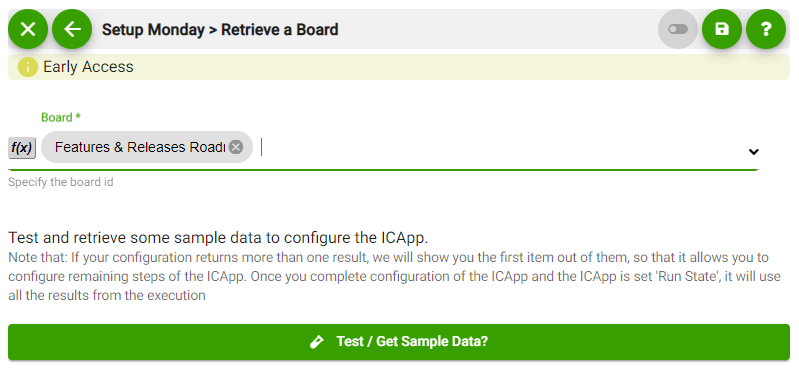Click the Board * field label

click(x=61, y=117)
